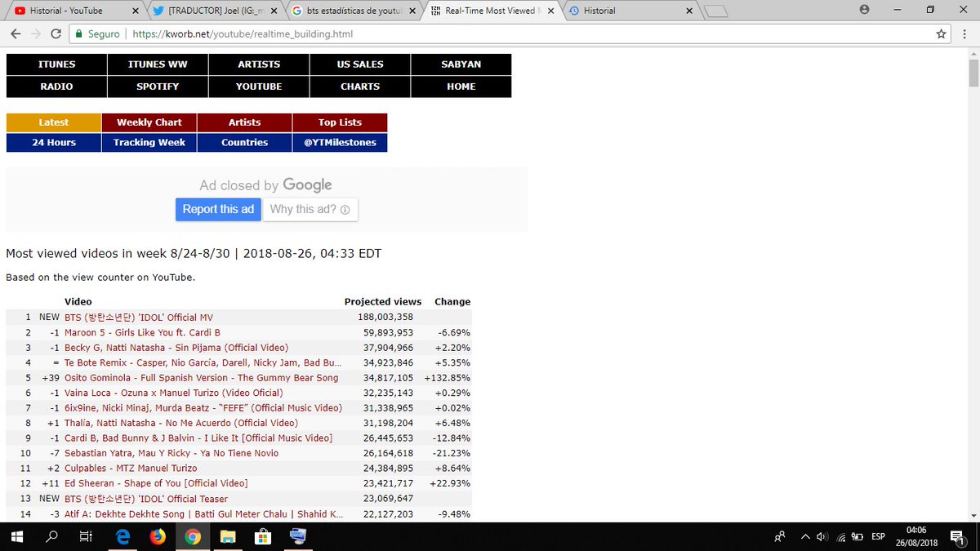This screenshot has height=551, width=980.
Task: Open Windows taskbar search
Action: (51, 536)
